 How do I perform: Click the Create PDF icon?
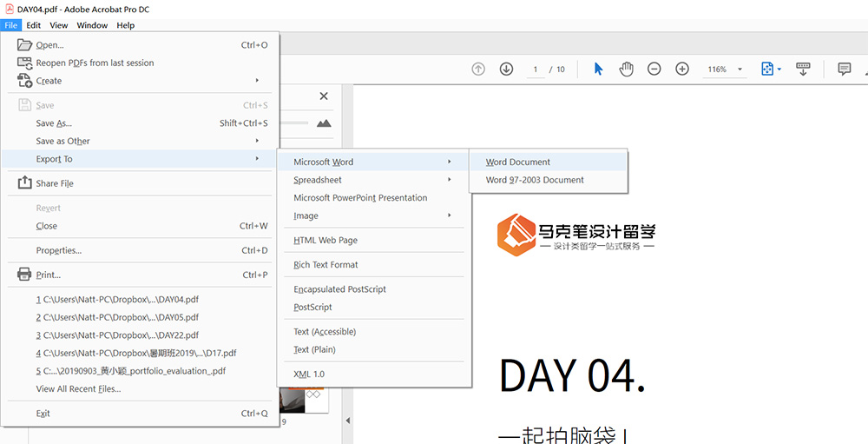25,81
